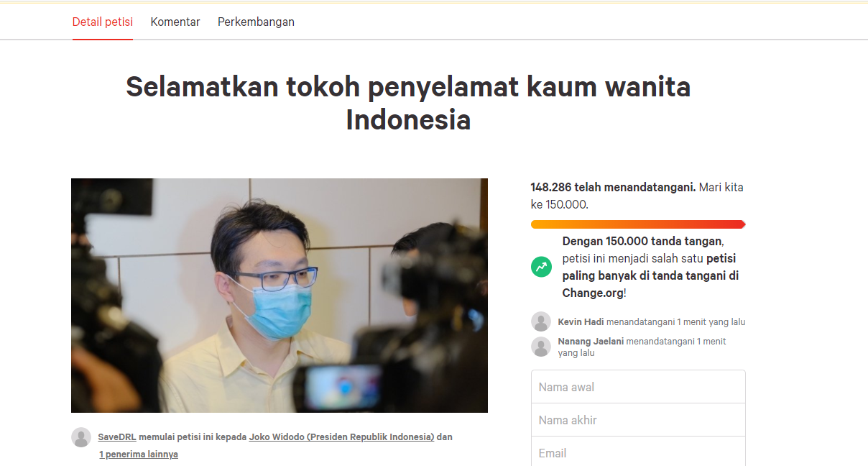868x466 pixels.
Task: Switch to the Komentar tab
Action: [175, 22]
